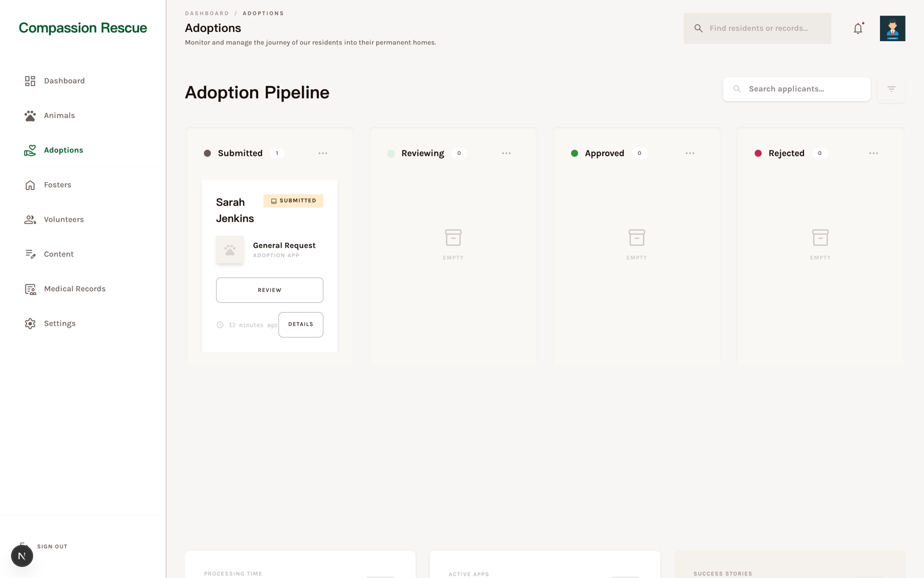Click the empty archive icon in Rejected
Screen dimensions: 924x578
coord(821,238)
